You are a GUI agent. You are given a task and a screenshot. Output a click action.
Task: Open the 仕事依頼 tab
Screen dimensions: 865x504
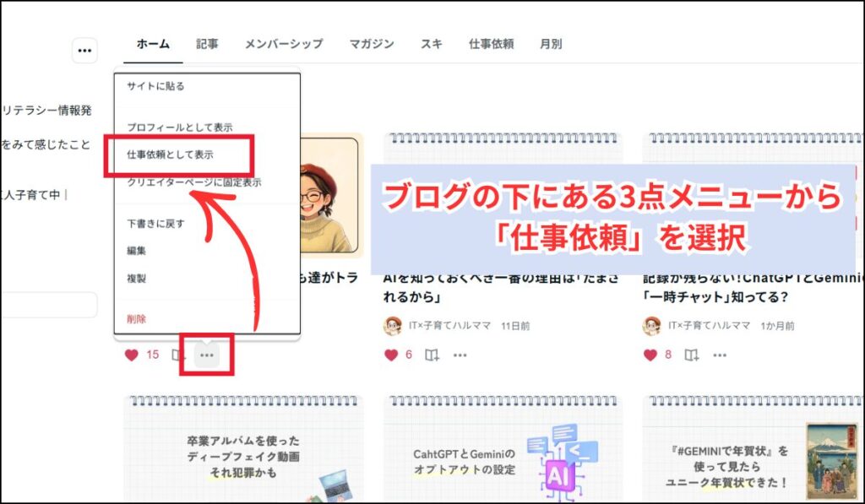pos(491,44)
